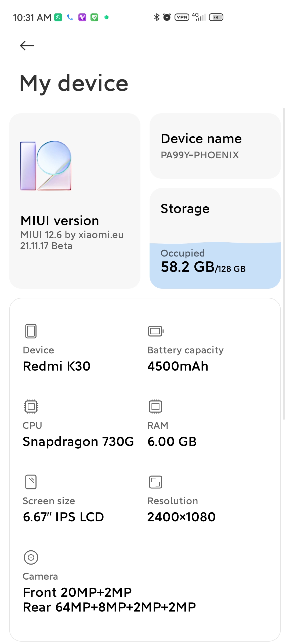Tap the Bluetooth status icon
290x644 pixels.
tap(157, 17)
